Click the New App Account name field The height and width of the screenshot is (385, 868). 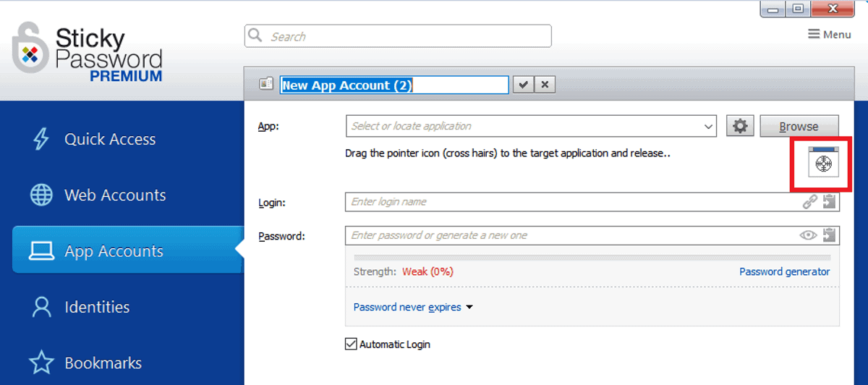(394, 85)
